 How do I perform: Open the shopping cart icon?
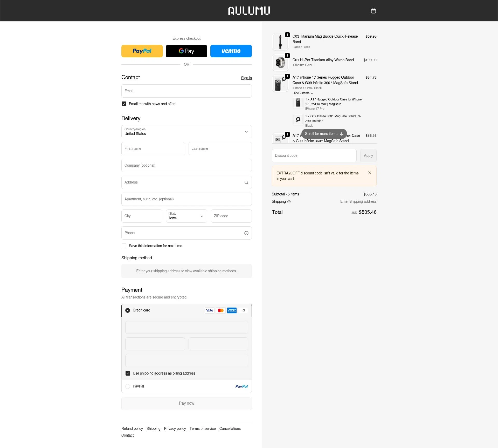(374, 11)
